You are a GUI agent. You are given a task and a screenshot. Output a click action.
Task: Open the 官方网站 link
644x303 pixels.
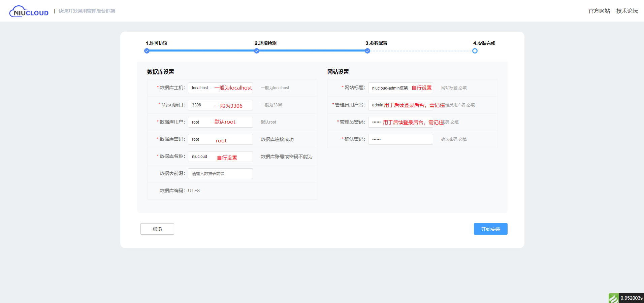pos(599,11)
